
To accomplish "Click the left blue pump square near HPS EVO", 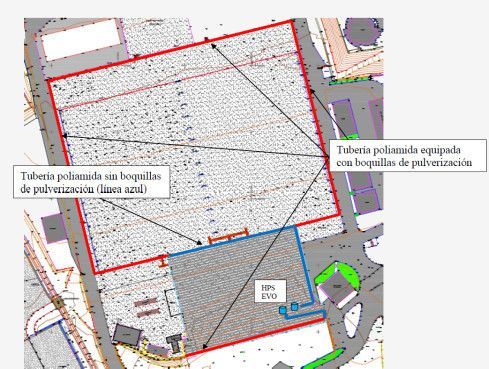I will pyautogui.click(x=283, y=310).
